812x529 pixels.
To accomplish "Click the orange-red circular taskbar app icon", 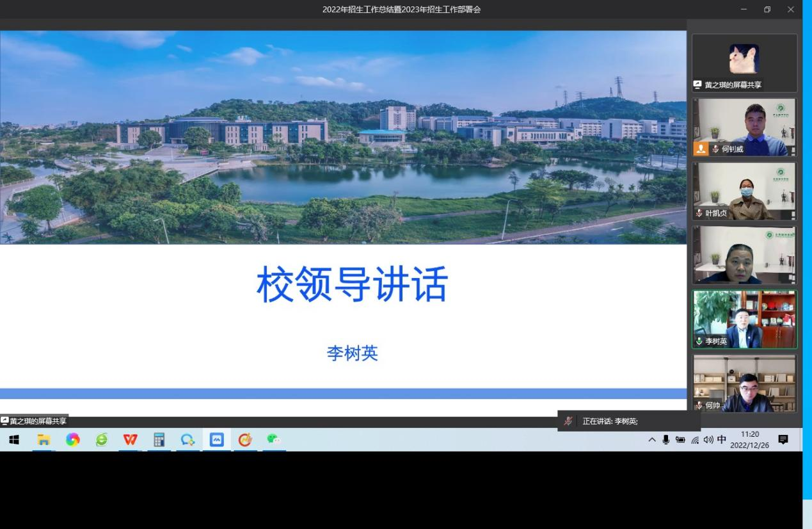I will pyautogui.click(x=245, y=439).
